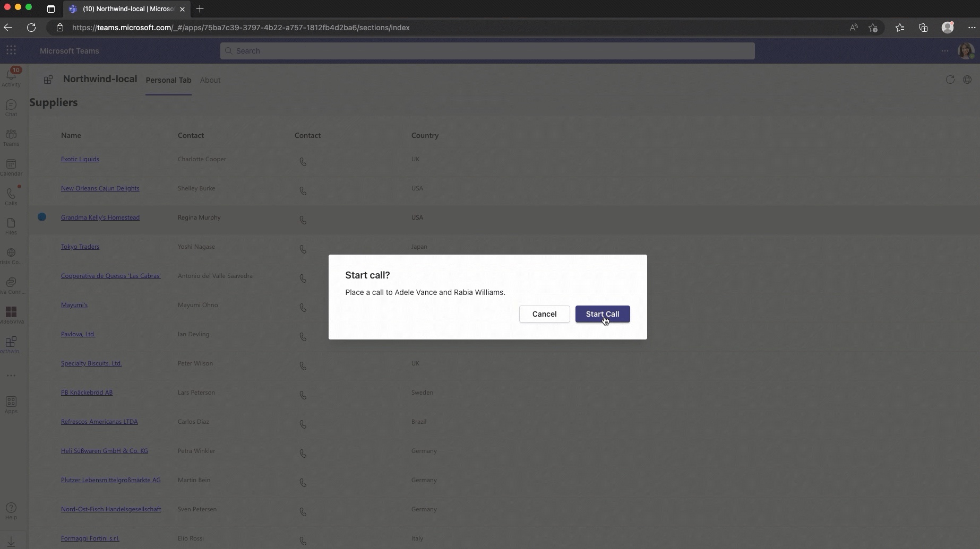The image size is (980, 549).
Task: Call Shelley Burke via phone icon
Action: [303, 191]
